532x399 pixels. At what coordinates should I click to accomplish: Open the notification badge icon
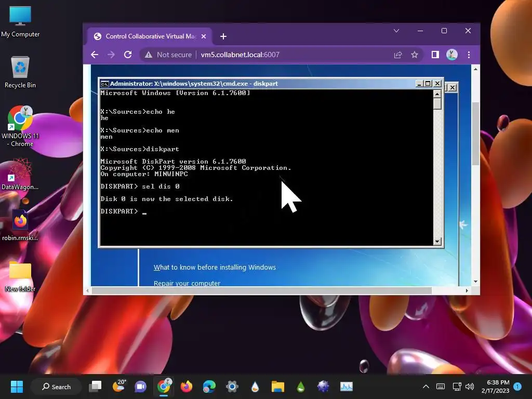click(x=517, y=386)
